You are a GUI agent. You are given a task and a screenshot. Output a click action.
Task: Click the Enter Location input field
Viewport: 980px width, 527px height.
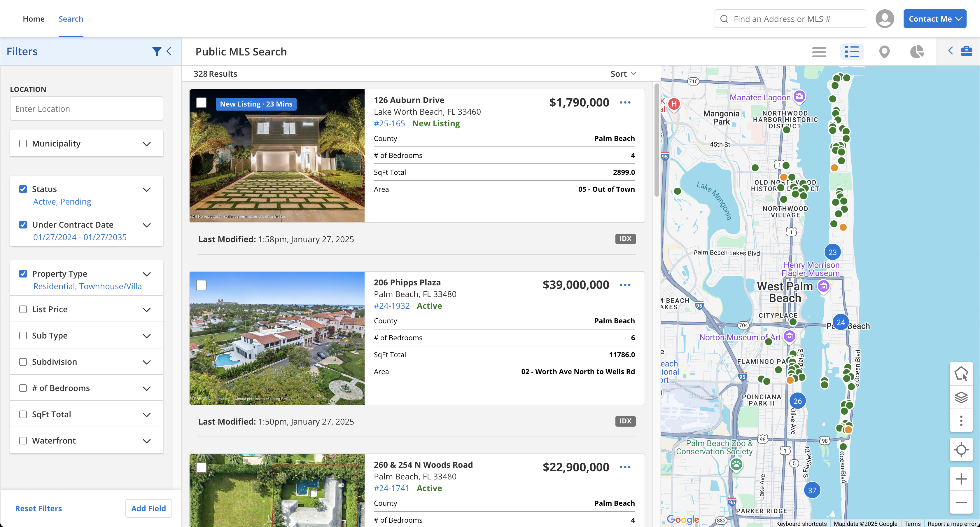pos(86,109)
